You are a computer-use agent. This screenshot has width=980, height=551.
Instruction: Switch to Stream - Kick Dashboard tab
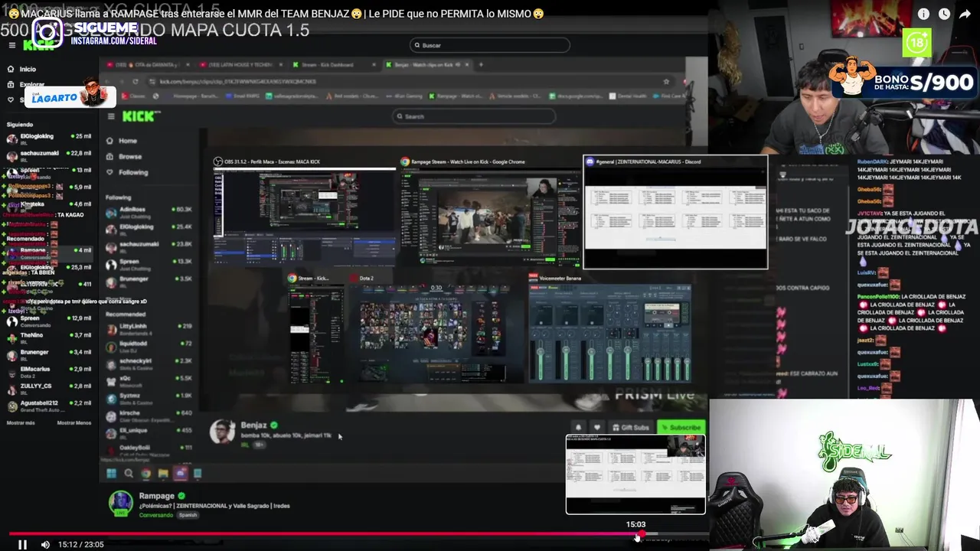[x=332, y=65]
